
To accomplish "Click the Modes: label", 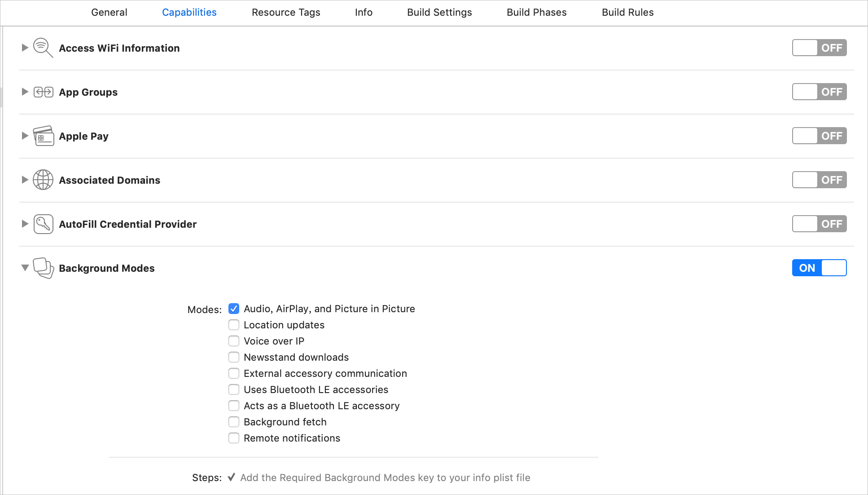I will pyautogui.click(x=205, y=309).
